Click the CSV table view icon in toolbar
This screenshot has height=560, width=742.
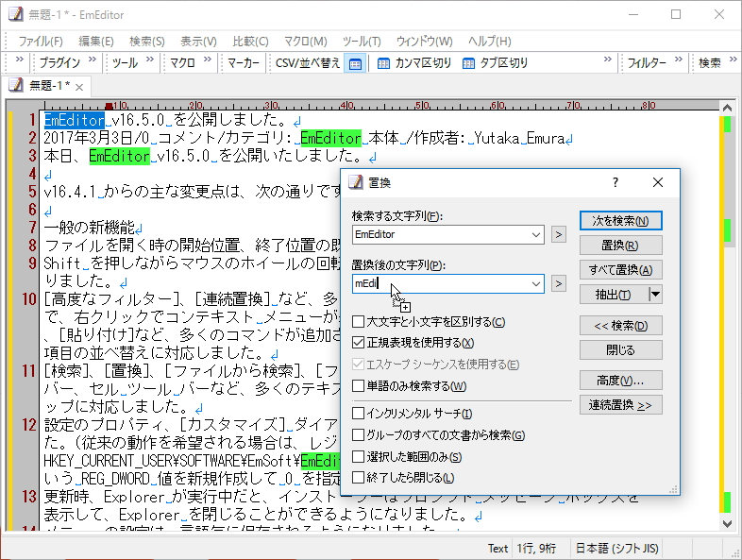[x=355, y=63]
